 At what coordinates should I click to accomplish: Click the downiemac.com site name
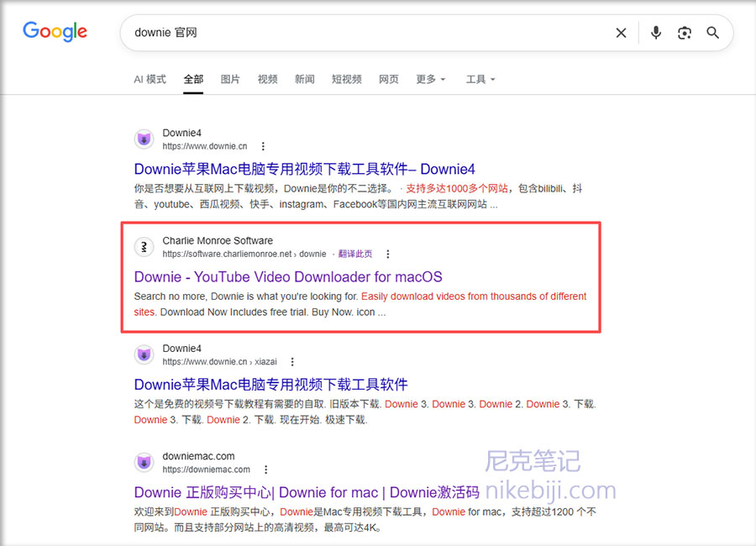click(x=198, y=456)
